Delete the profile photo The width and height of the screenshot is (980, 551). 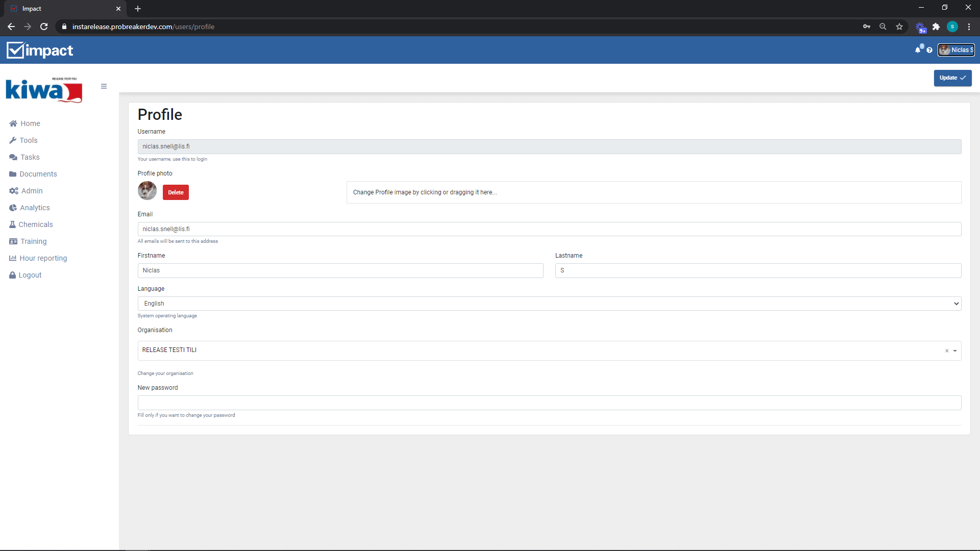tap(176, 192)
